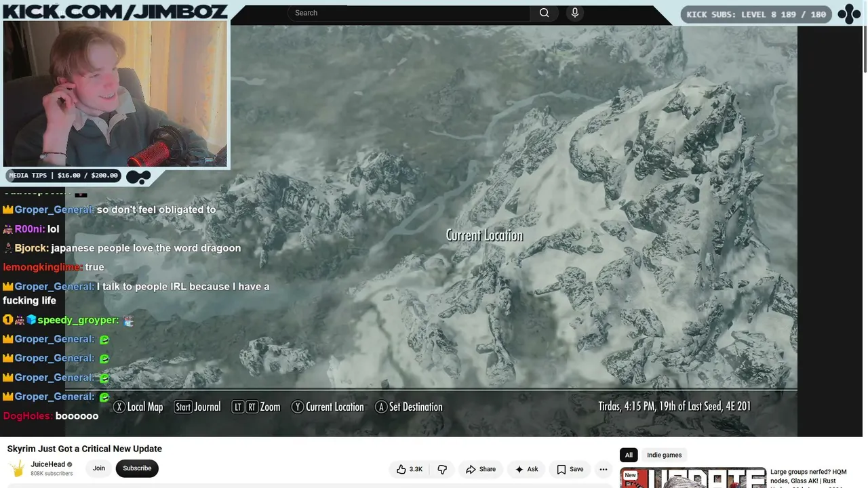
Task: Click the 'KICK.COM/JIMBOZ' banner text
Action: tap(115, 10)
